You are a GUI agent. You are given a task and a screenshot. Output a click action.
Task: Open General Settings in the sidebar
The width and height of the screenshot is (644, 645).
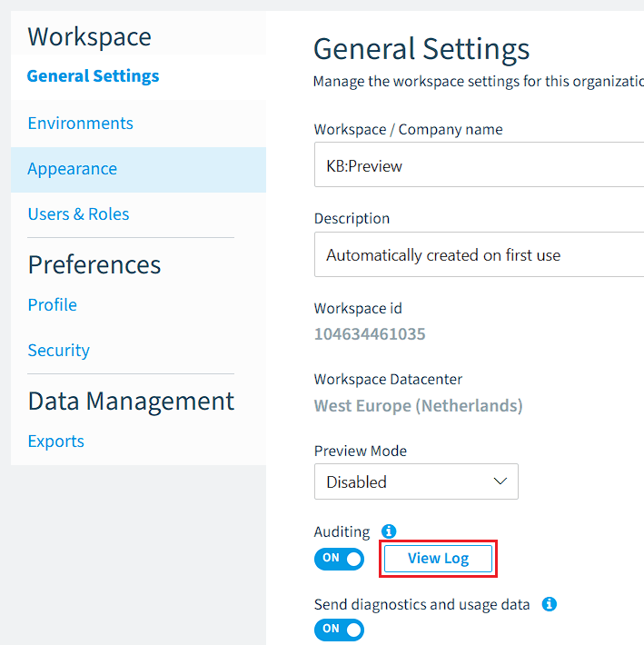93,76
